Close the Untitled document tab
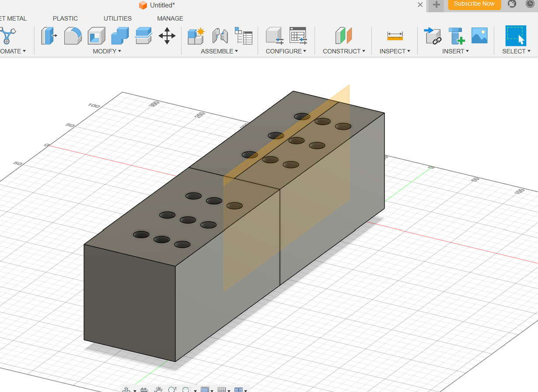Image resolution: width=538 pixels, height=392 pixels. (x=420, y=5)
